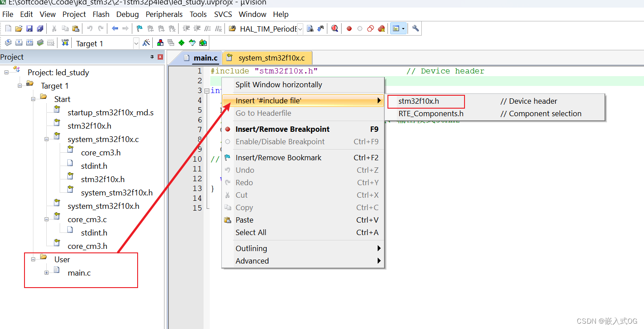Open the Outlining submenu
The image size is (644, 329).
click(303, 248)
